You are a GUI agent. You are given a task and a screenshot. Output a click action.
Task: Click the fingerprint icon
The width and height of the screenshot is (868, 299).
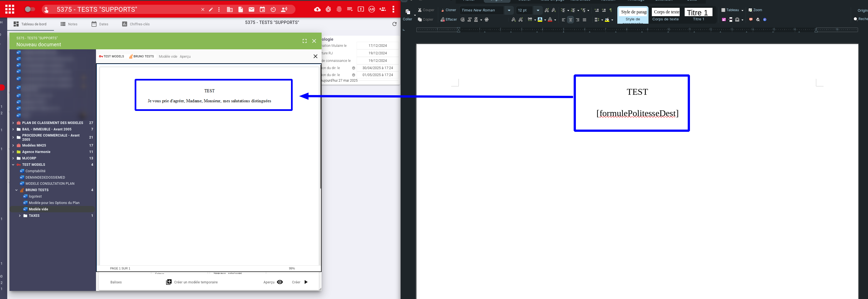(339, 9)
